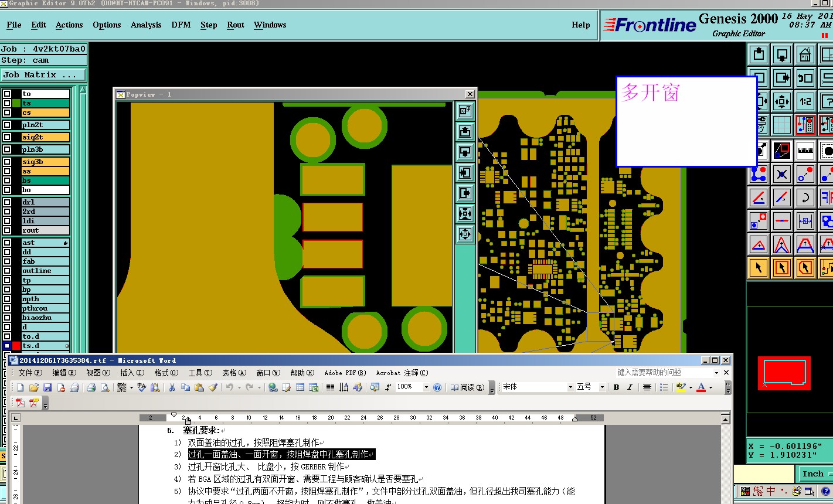Screen dimensions: 833x504
Task: Open the 繁 conversion dropdown arrow
Action: (131, 387)
